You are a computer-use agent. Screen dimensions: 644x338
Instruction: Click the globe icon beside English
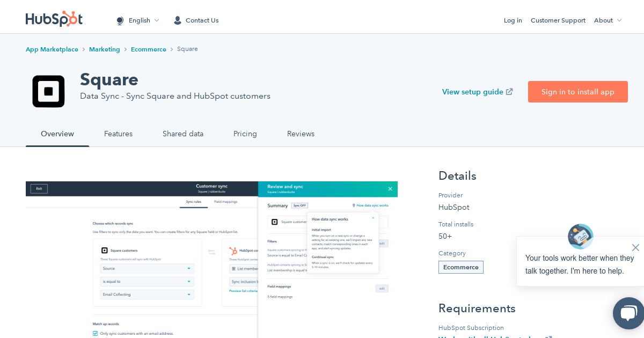pyautogui.click(x=120, y=20)
